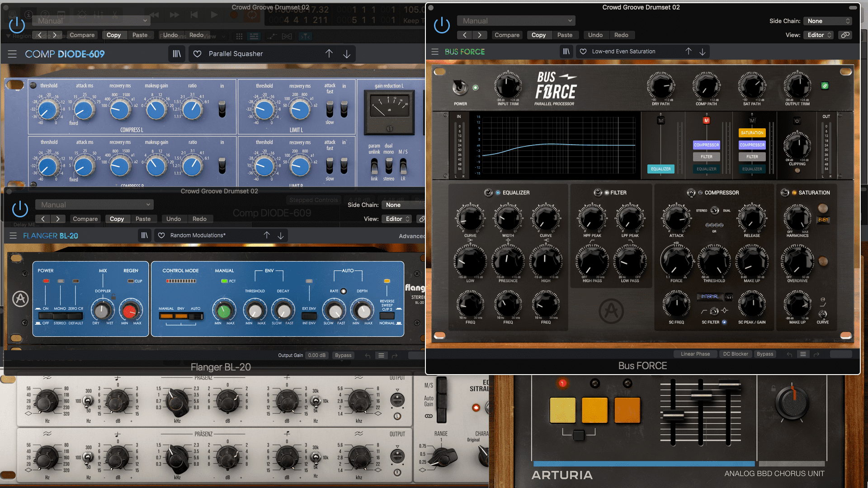Toggle EQUALIZER section enable in Bus FORCE
Viewport: 868px width, 488px height.
click(488, 192)
